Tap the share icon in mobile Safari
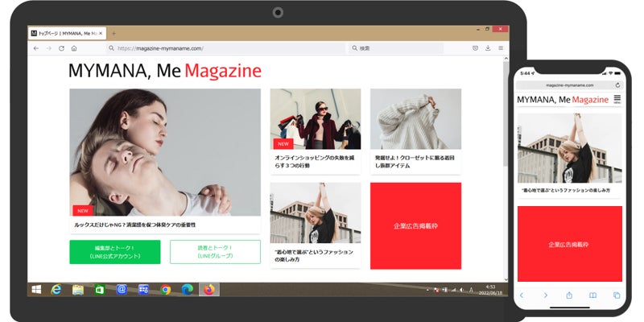This screenshot has height=322, width=644. click(x=569, y=295)
